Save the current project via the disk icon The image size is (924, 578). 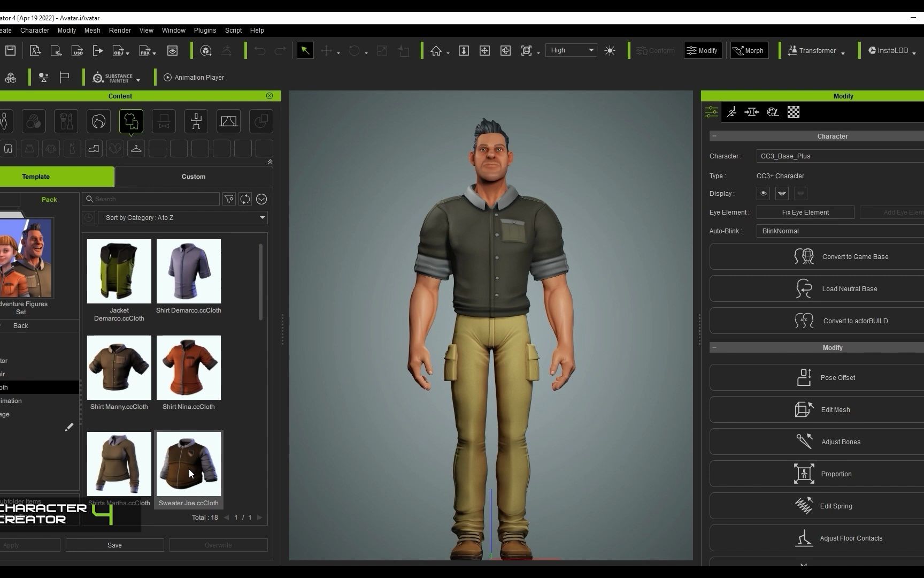coord(11,50)
